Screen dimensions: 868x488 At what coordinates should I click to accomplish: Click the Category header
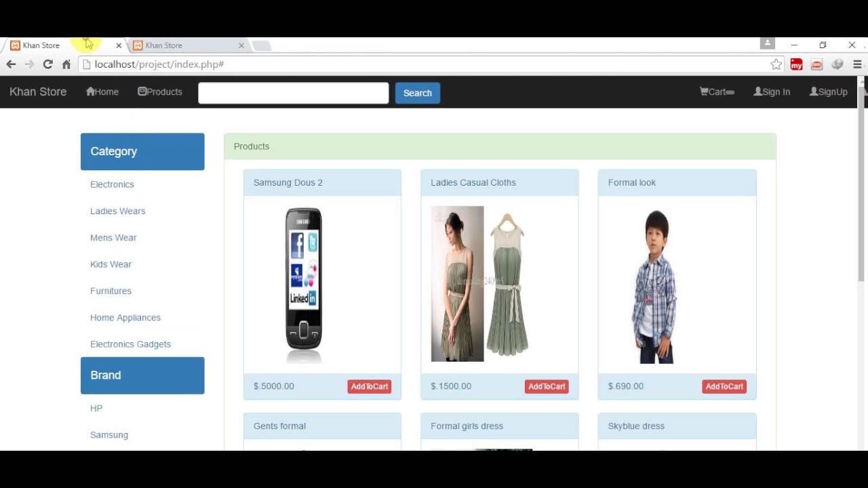(x=142, y=151)
